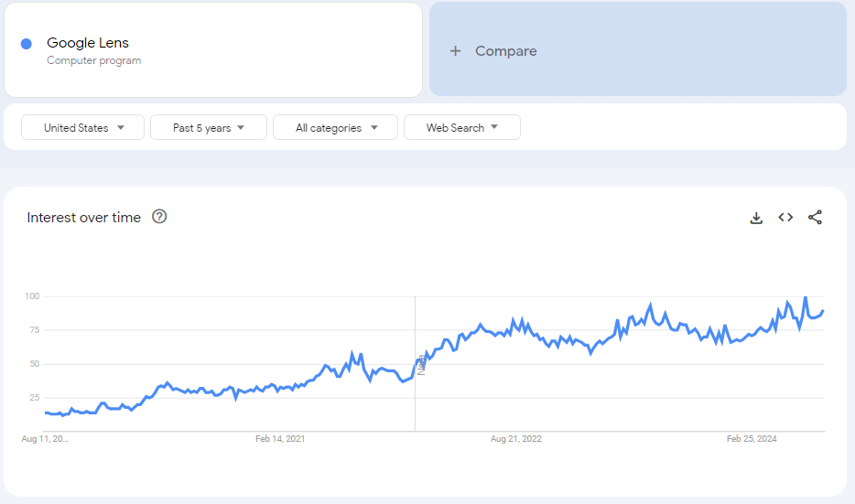The height and width of the screenshot is (504, 855).
Task: Click the 75 y-axis label
Action: 35,329
